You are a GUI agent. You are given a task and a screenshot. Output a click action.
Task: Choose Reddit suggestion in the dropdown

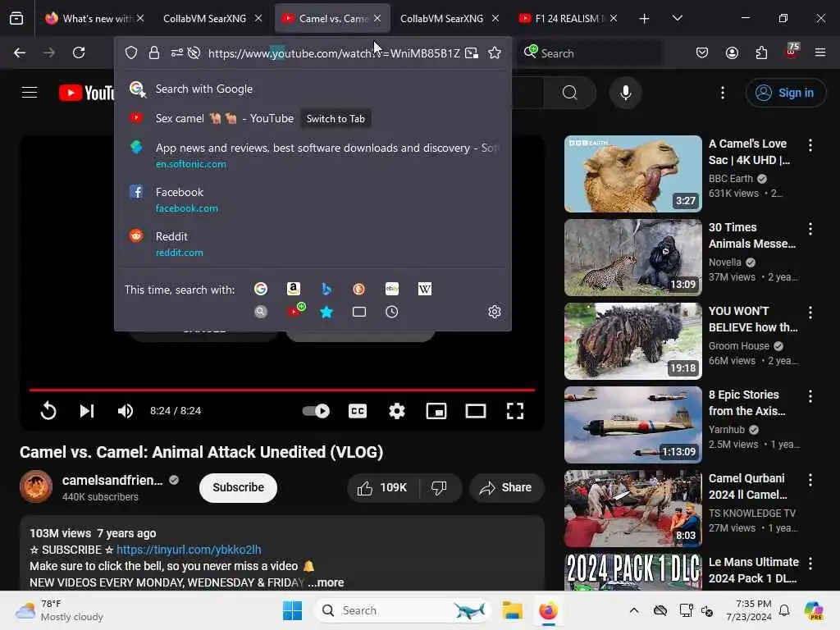pos(313,244)
